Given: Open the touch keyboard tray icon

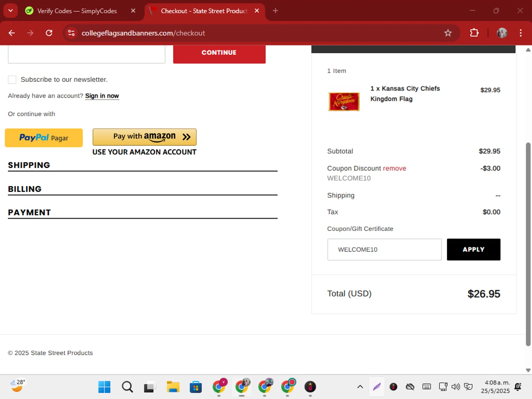Looking at the screenshot, I should click(x=427, y=387).
